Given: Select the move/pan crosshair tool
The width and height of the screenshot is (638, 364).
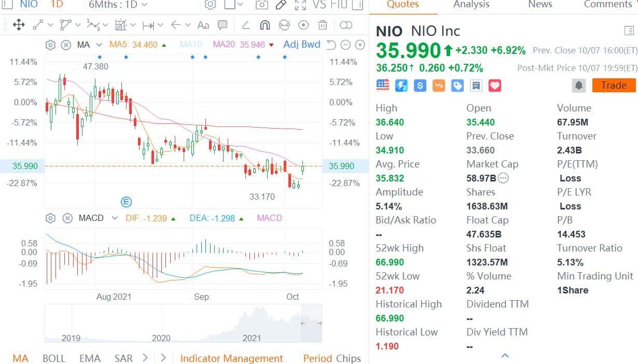Looking at the screenshot, I should 19,24.
